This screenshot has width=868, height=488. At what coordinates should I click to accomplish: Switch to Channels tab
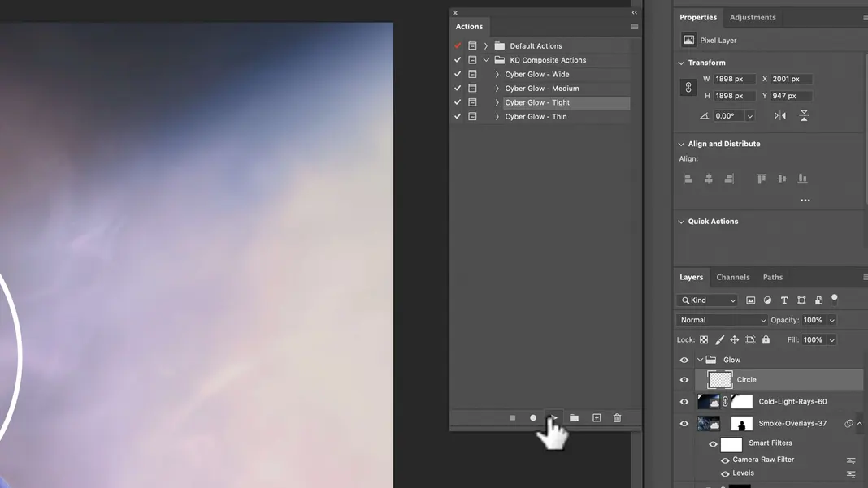tap(733, 277)
